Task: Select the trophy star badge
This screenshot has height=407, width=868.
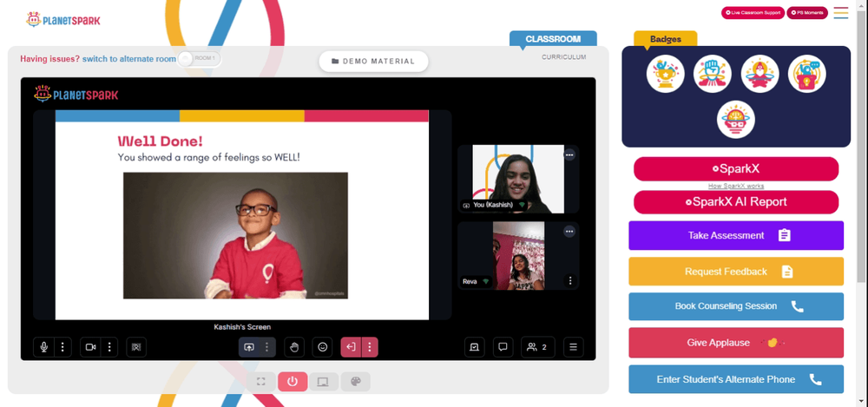Action: [x=666, y=74]
